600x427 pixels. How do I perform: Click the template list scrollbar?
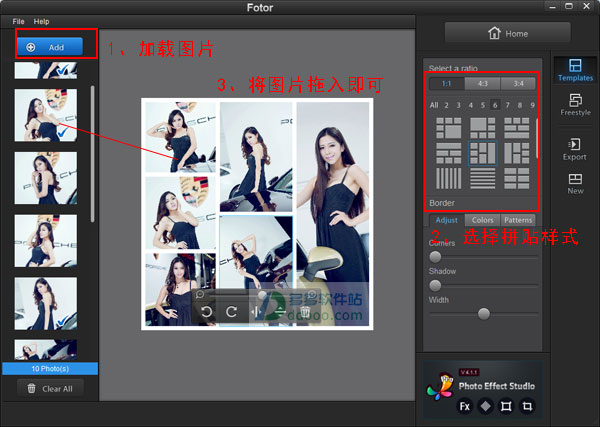tap(537, 138)
